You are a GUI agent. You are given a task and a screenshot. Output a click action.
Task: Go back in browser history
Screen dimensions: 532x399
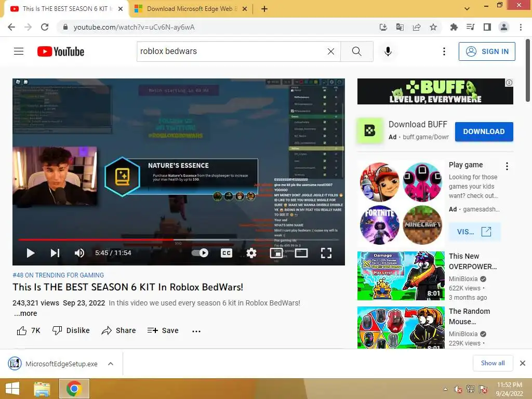point(11,27)
